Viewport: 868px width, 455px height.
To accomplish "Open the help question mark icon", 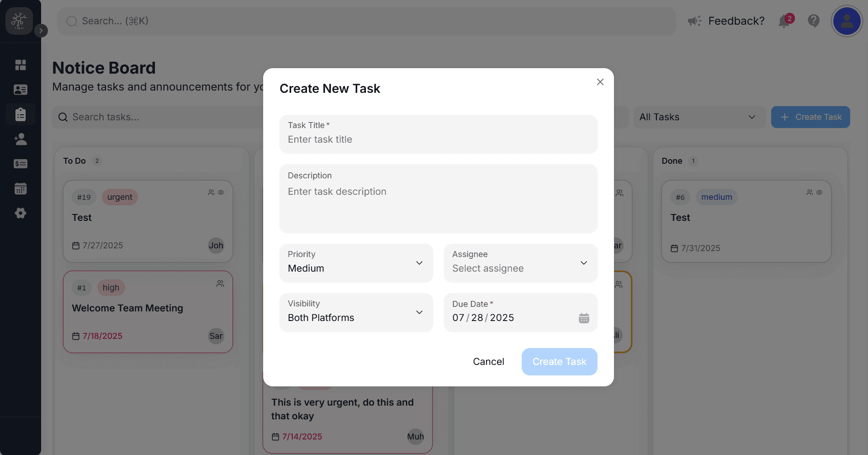I will pos(813,21).
